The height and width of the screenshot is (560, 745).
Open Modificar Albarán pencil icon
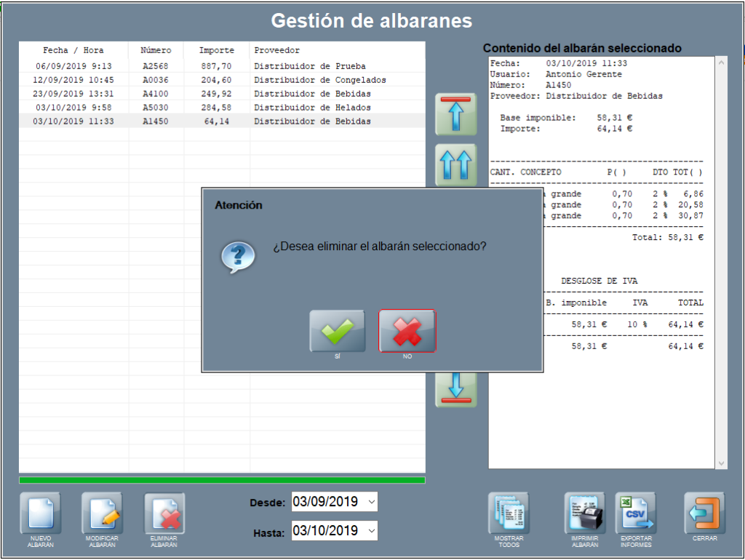[102, 513]
